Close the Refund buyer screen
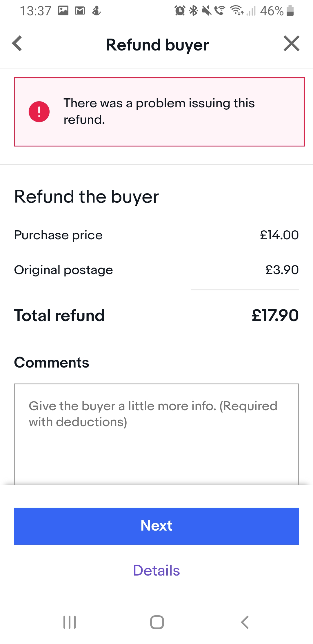Viewport: 313px width, 644px height. [291, 44]
